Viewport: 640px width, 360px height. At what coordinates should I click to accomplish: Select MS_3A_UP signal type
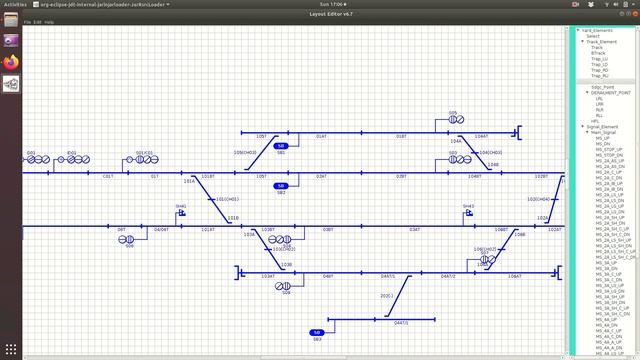(x=606, y=263)
